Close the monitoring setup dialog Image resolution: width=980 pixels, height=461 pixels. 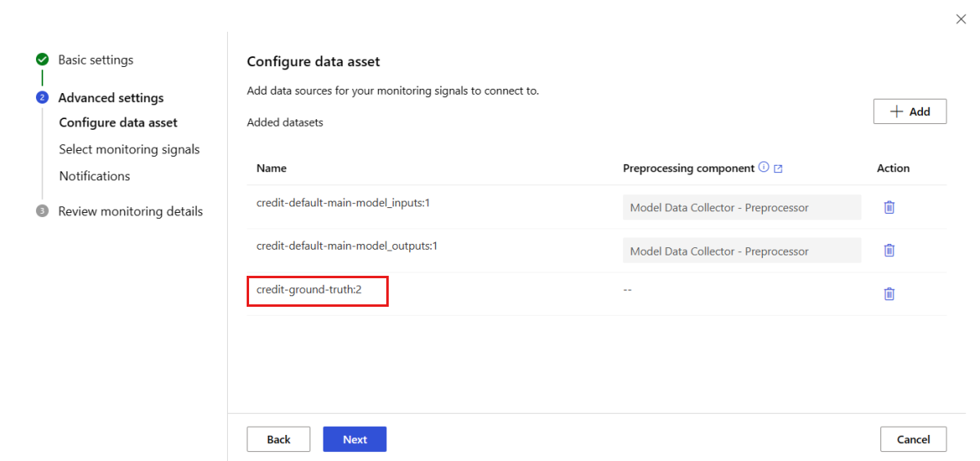click(x=960, y=19)
